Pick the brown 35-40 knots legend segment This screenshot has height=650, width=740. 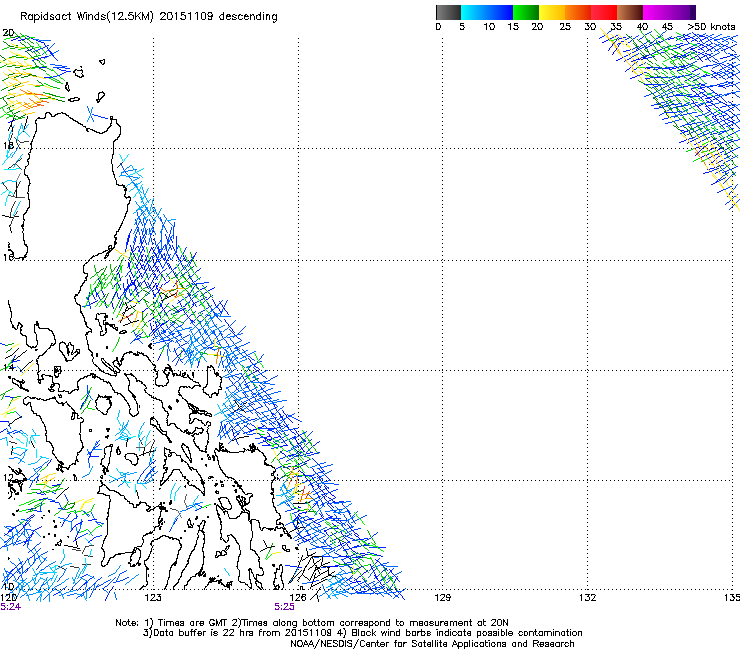coord(630,12)
